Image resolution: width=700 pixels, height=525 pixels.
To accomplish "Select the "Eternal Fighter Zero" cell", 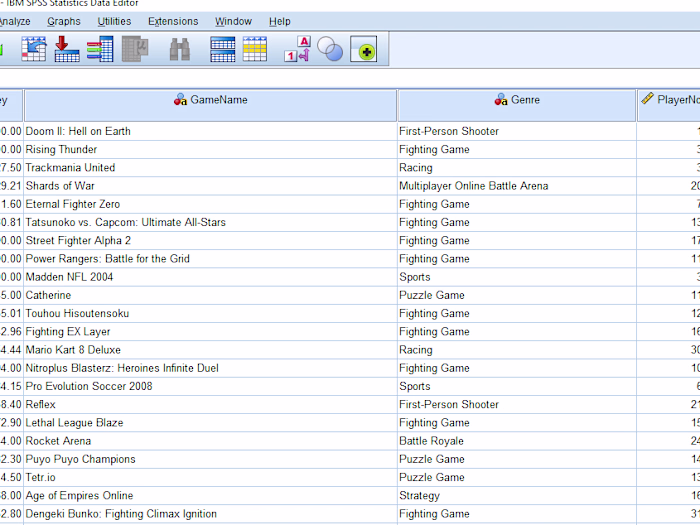I will click(210, 204).
